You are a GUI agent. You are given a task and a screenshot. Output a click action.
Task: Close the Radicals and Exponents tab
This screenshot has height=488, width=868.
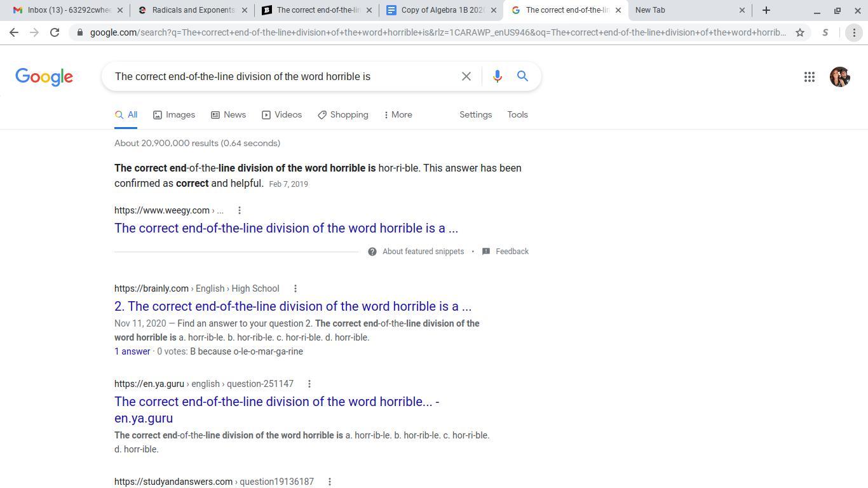(245, 10)
